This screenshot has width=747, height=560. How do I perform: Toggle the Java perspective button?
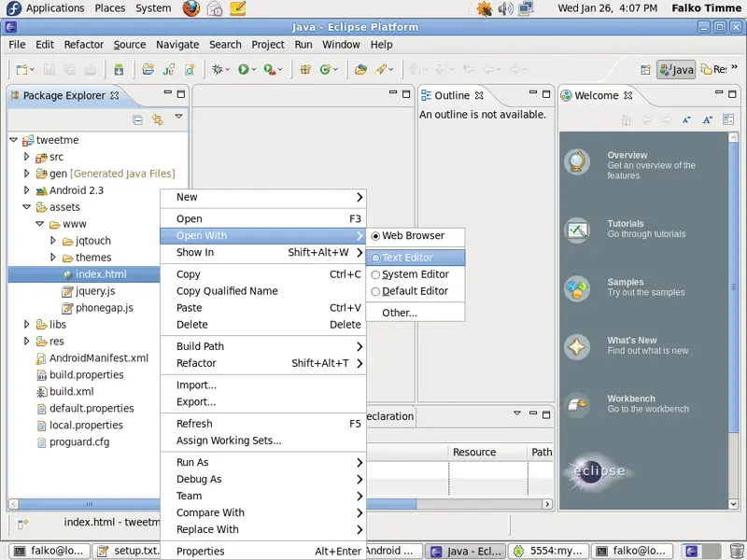coord(676,69)
